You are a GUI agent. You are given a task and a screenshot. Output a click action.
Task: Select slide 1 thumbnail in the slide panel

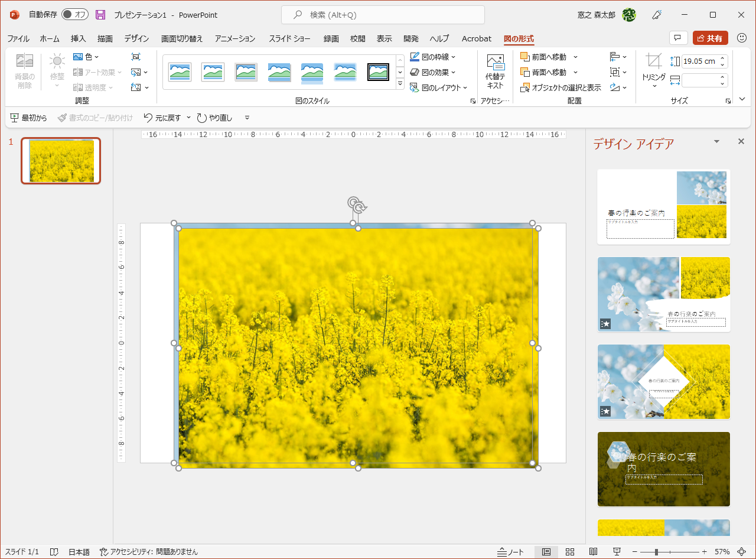(x=61, y=161)
